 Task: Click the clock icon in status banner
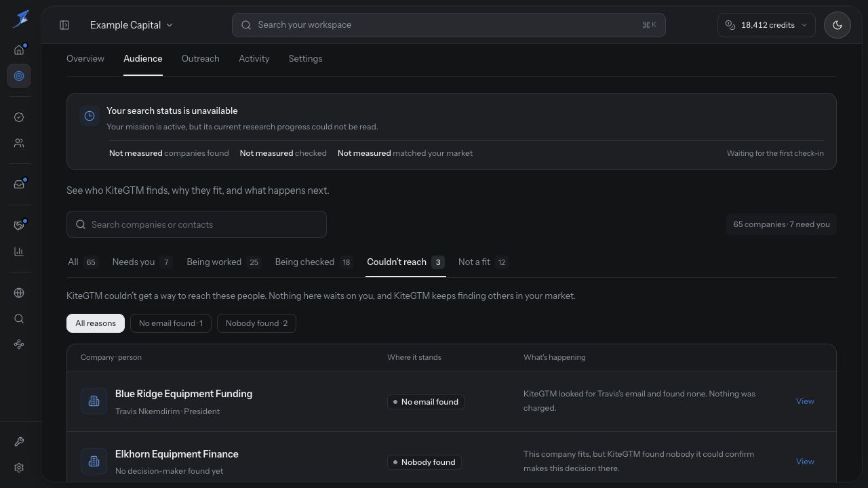click(x=90, y=116)
